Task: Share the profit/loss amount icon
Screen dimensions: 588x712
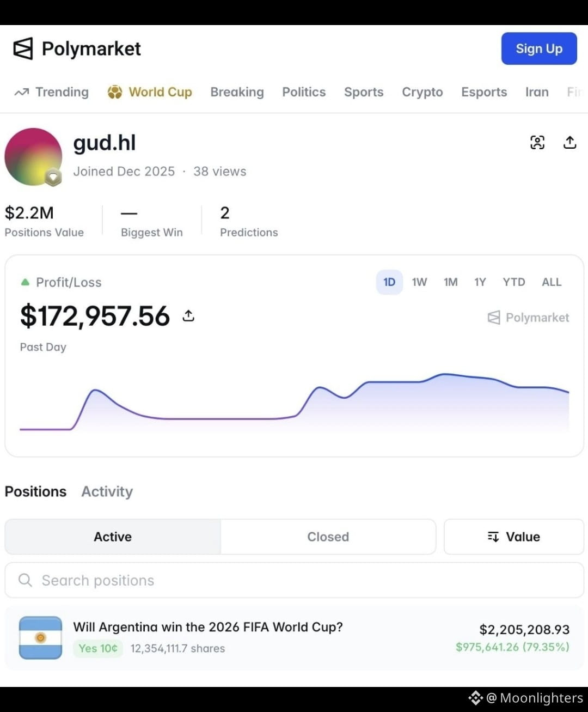Action: click(x=188, y=315)
